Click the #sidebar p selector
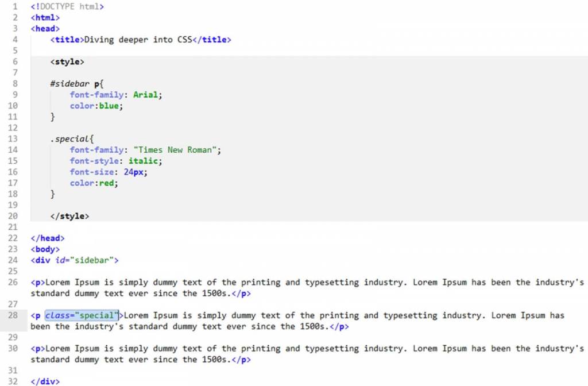This screenshot has height=386, width=588. click(x=73, y=84)
